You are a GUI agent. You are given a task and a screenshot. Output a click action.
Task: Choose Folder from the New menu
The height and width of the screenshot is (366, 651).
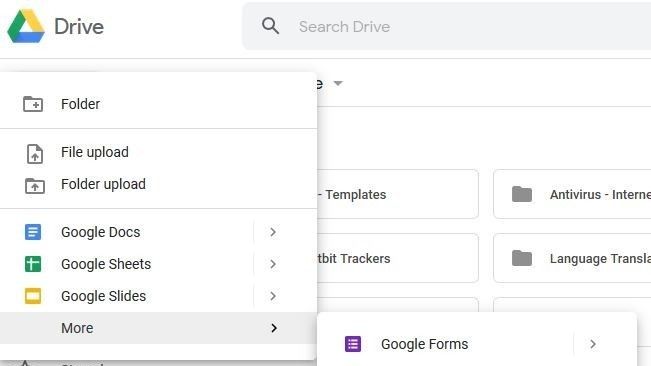pos(158,104)
